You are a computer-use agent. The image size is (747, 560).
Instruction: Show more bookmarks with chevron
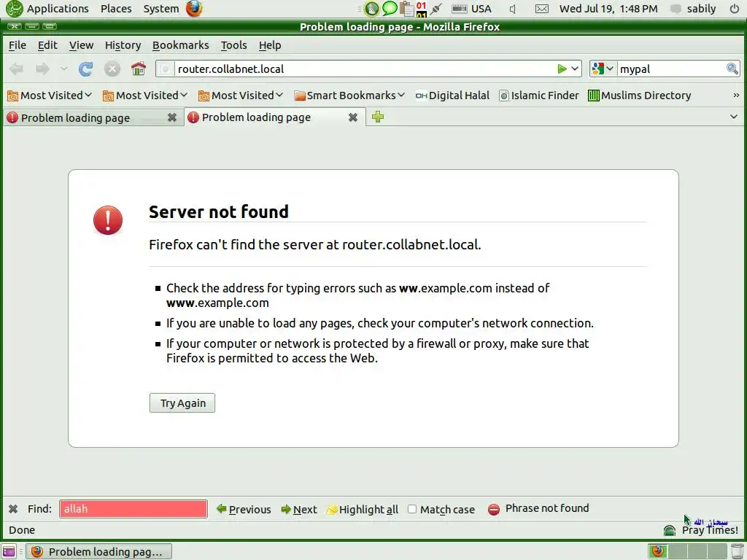736,96
